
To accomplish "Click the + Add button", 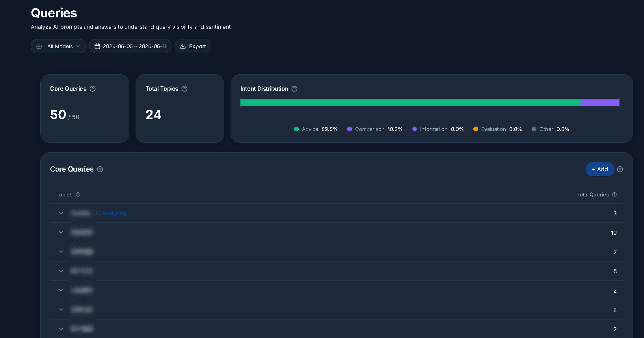I will click(600, 169).
